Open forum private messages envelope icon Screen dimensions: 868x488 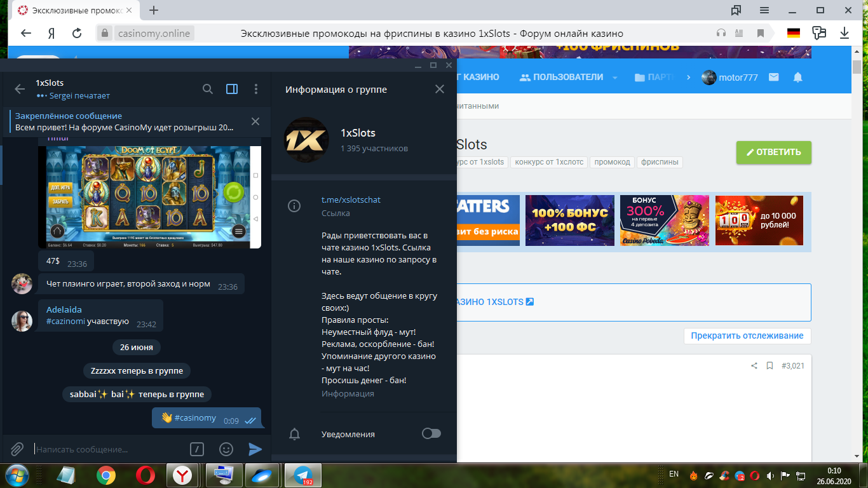pos(773,77)
